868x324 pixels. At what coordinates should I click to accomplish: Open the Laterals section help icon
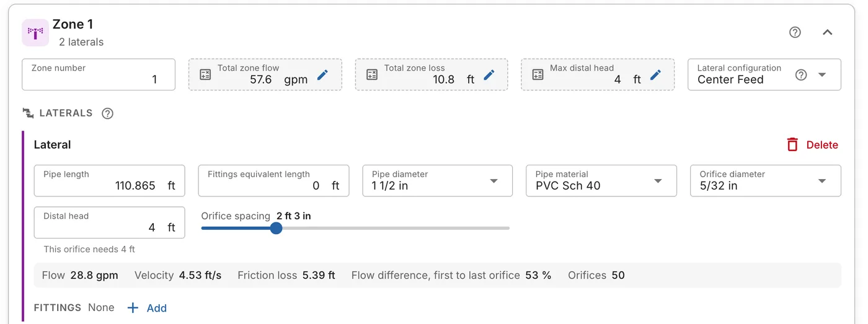click(x=107, y=113)
